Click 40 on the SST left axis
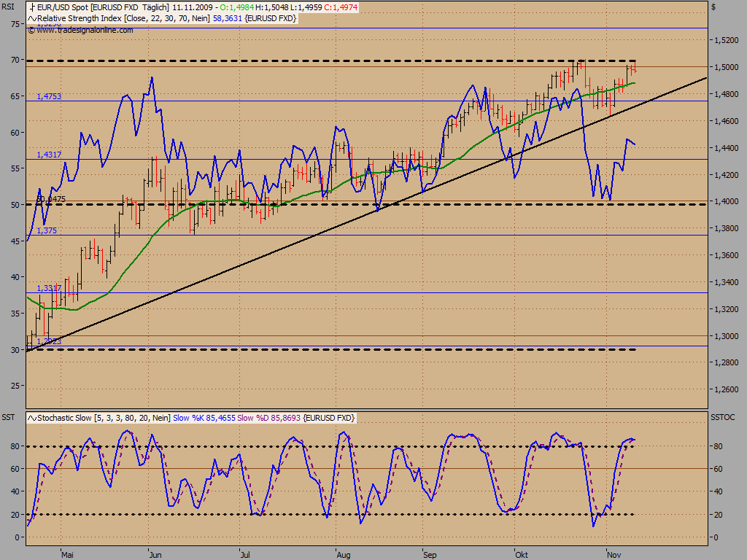The image size is (747, 560). (15, 492)
